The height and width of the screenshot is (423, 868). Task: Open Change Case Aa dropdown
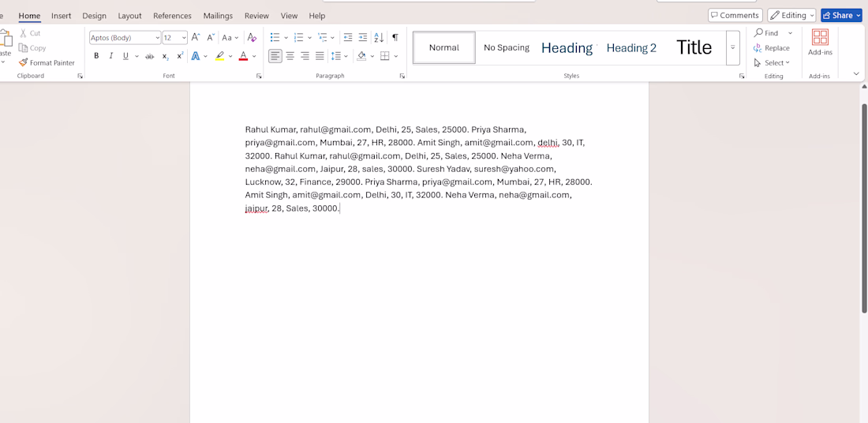point(230,38)
